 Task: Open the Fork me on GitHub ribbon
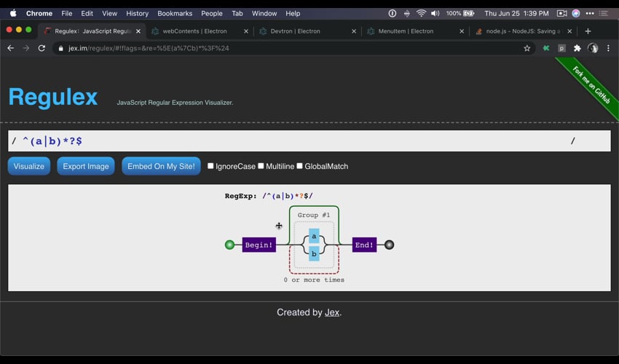coord(591,85)
